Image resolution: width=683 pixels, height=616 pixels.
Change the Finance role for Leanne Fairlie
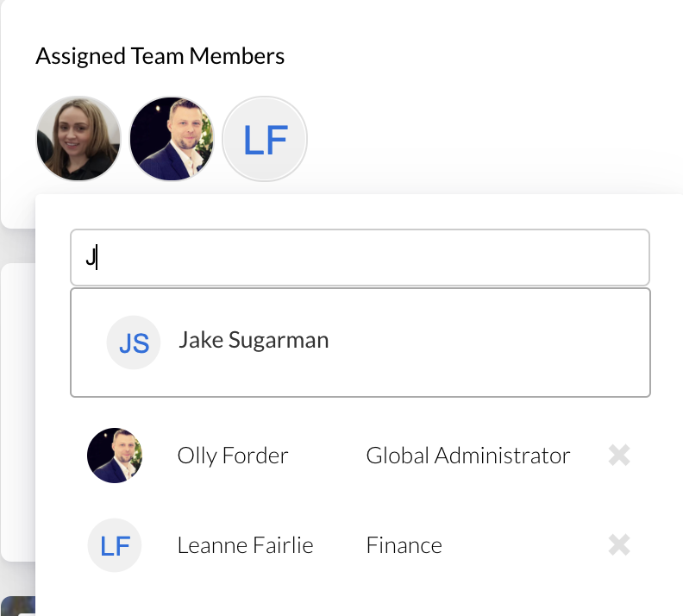click(404, 545)
